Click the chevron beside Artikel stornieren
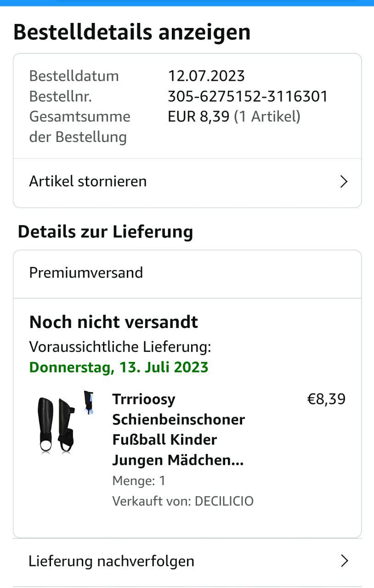This screenshot has width=374, height=588. [343, 182]
